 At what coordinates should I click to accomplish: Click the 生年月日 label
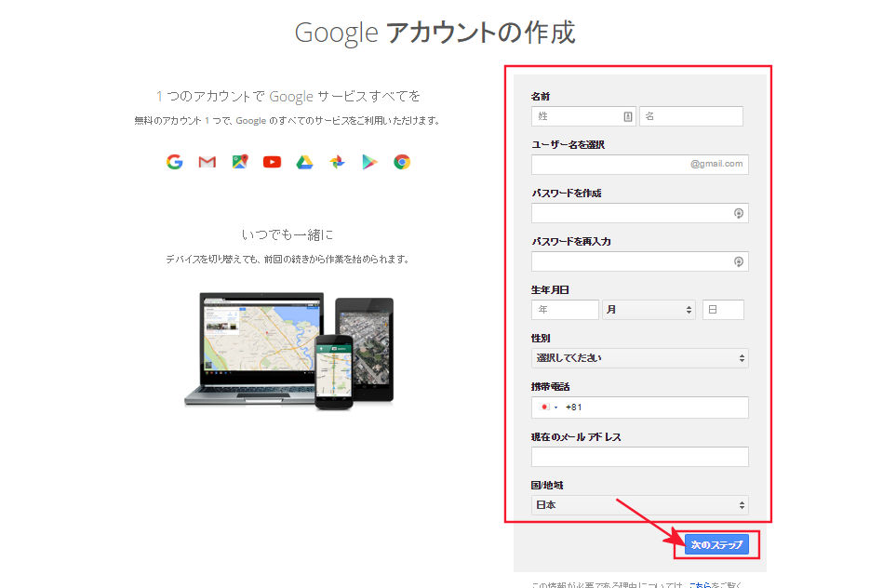[550, 290]
